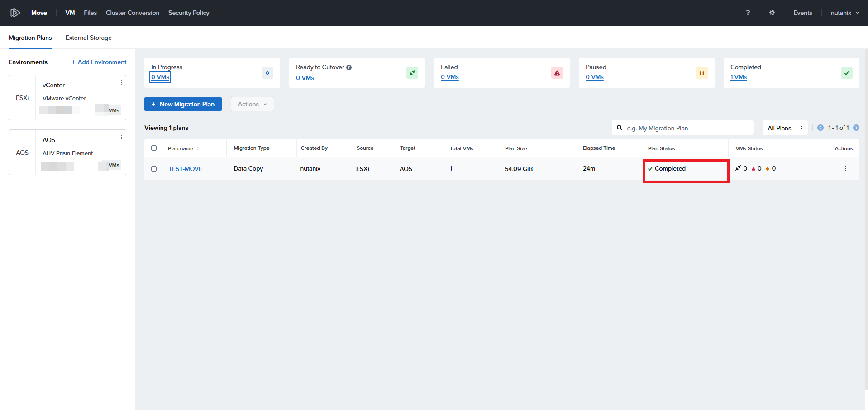Open the Files section

coord(90,13)
